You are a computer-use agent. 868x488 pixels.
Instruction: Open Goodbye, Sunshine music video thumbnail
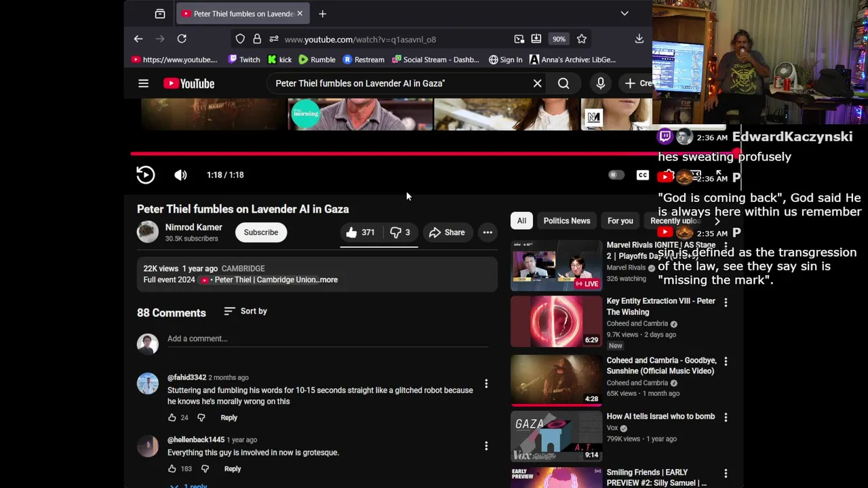(556, 380)
